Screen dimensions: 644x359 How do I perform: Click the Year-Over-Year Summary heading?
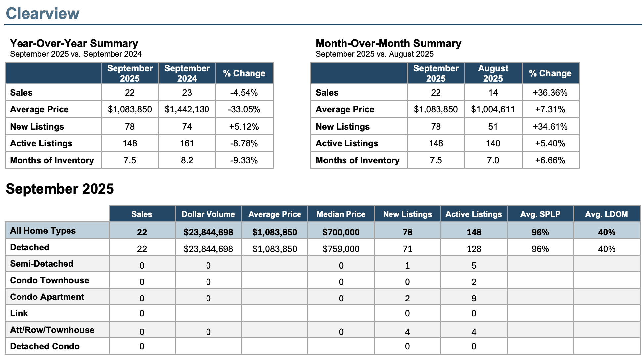tap(74, 43)
